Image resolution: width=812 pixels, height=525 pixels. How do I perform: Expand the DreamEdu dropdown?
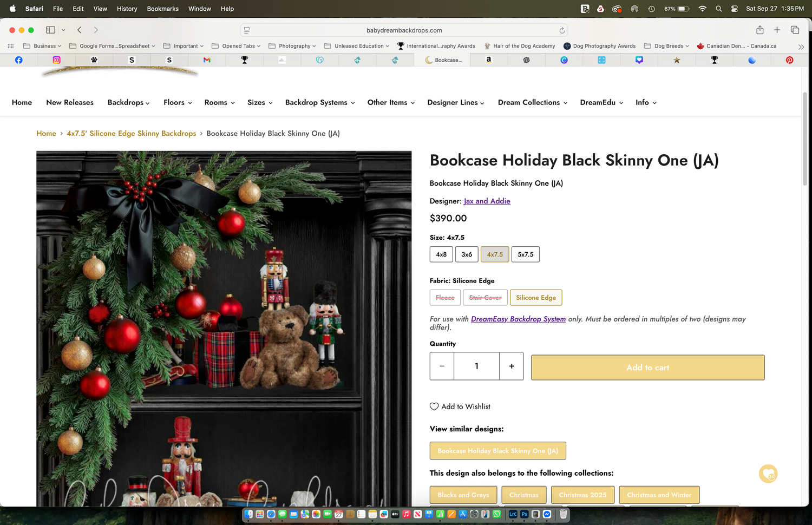tap(601, 102)
